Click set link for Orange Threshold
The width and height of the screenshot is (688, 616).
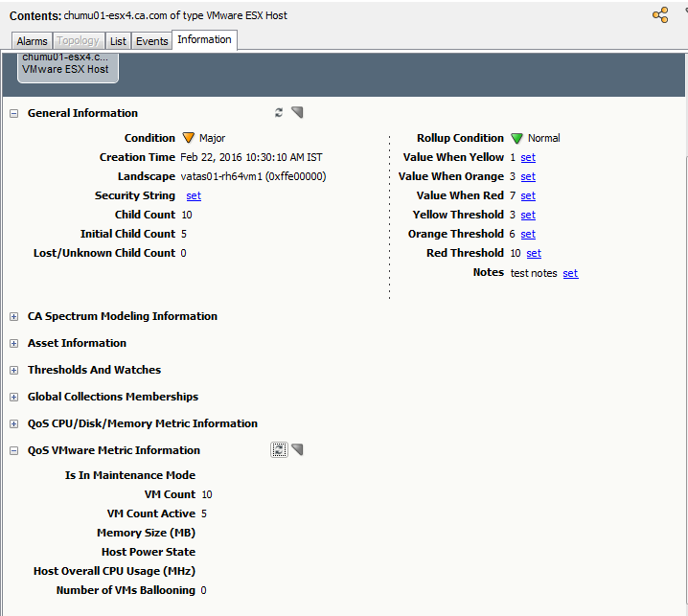528,235
